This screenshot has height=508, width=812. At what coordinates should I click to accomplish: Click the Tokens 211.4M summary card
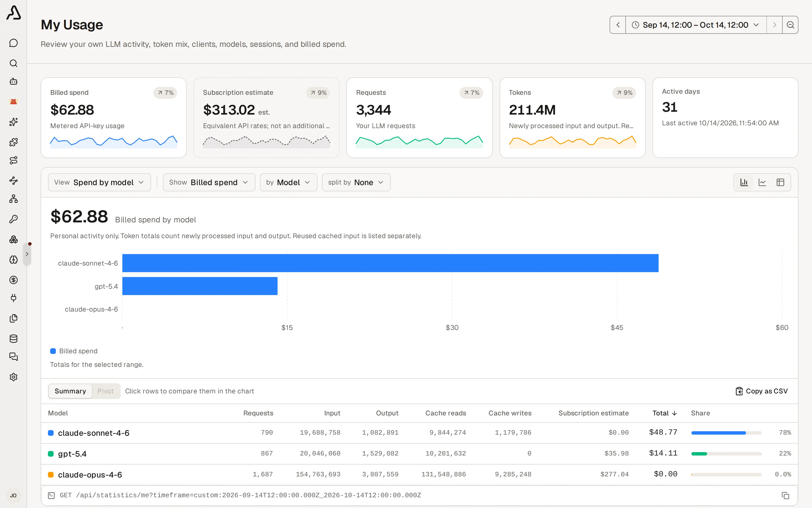click(572, 118)
